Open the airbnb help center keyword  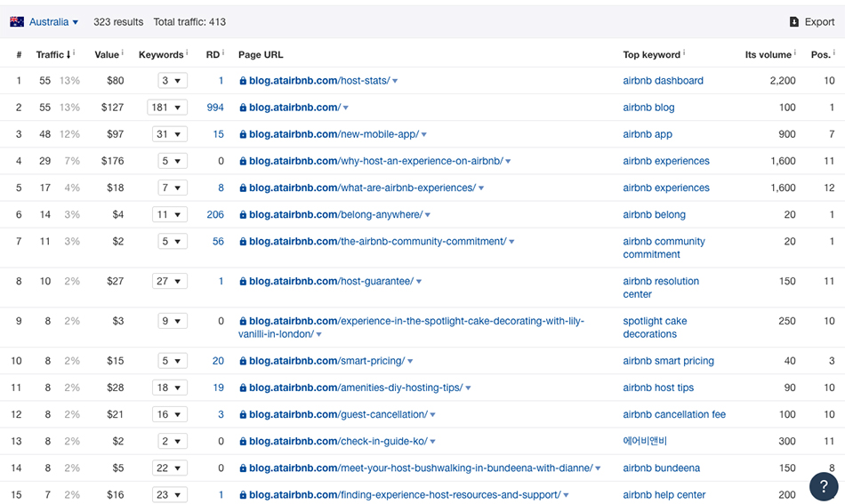click(664, 495)
